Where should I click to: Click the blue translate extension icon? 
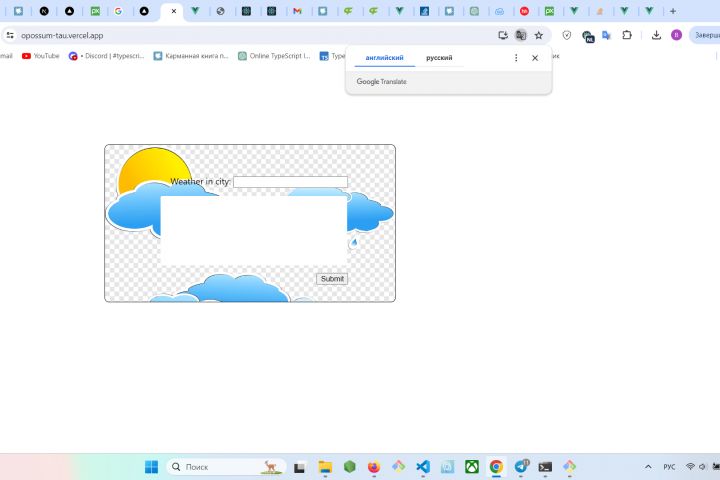click(x=607, y=35)
